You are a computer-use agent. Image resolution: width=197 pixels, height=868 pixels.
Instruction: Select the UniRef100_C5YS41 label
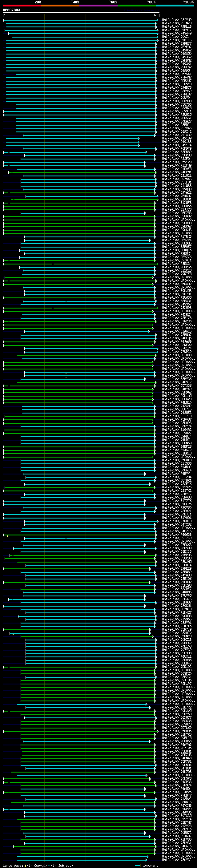[x=177, y=74]
